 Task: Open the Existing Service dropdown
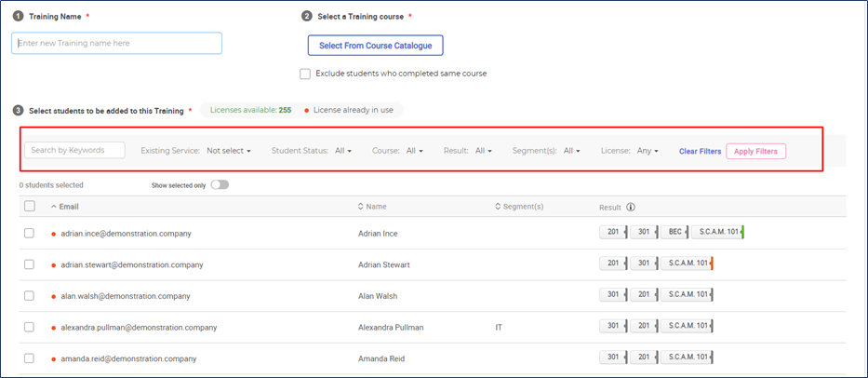click(229, 151)
